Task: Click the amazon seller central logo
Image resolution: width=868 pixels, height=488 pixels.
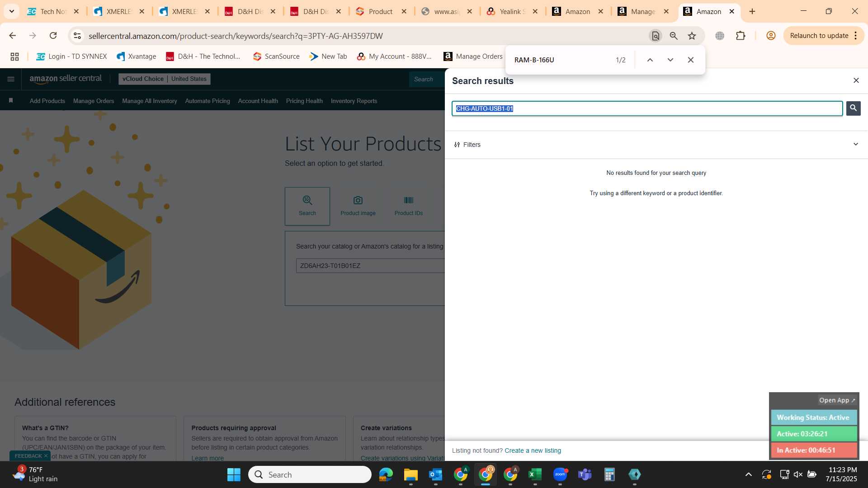Action: point(66,79)
